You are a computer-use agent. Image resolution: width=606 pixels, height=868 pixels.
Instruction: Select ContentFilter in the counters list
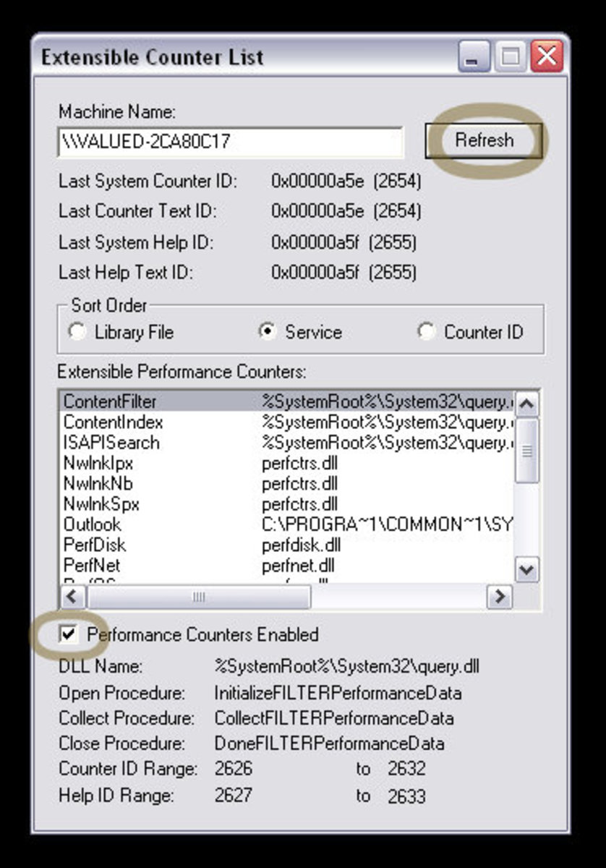[110, 401]
